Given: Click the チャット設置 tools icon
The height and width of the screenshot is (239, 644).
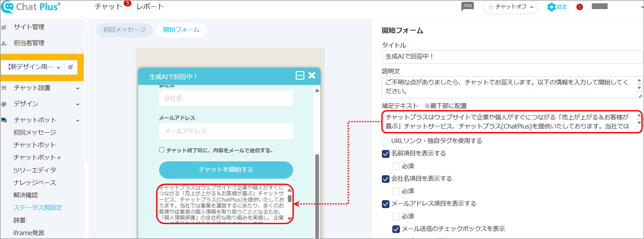Looking at the screenshot, I should tap(4, 88).
